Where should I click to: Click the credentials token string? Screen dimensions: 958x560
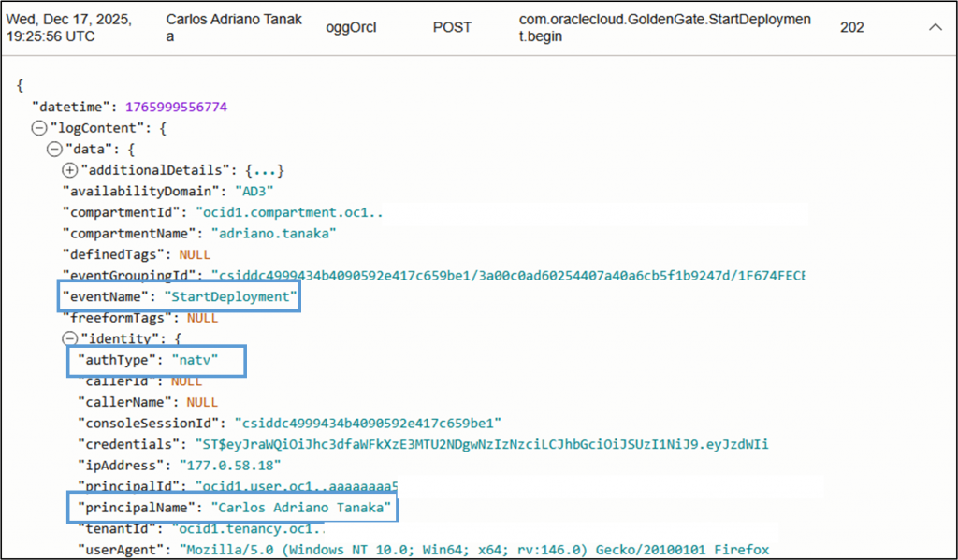[481, 444]
